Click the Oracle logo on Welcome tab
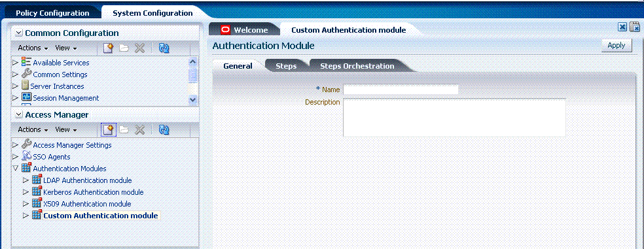The height and width of the screenshot is (249, 644). pyautogui.click(x=226, y=30)
